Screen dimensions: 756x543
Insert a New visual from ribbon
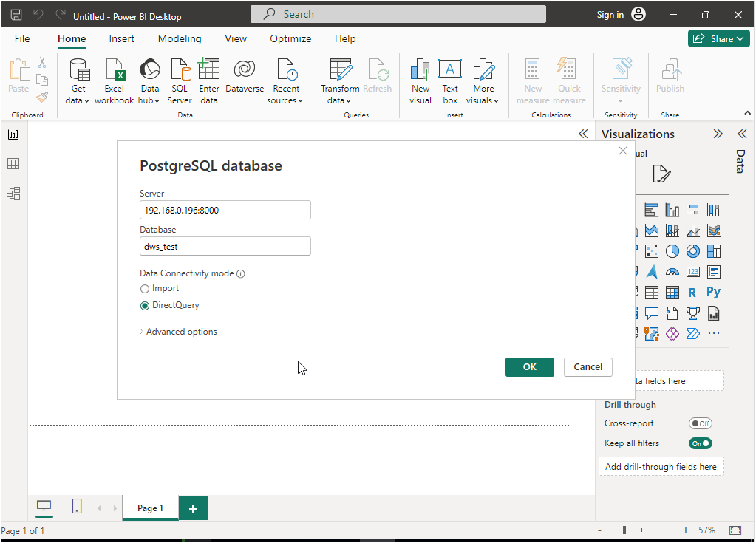tap(420, 81)
